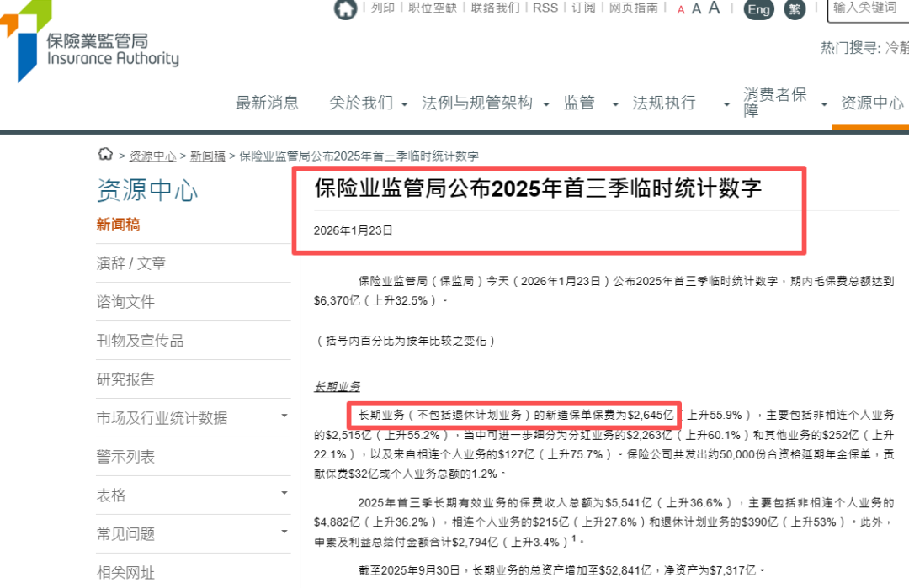The height and width of the screenshot is (588, 909).
Task: Click the RSS link
Action: pyautogui.click(x=545, y=8)
